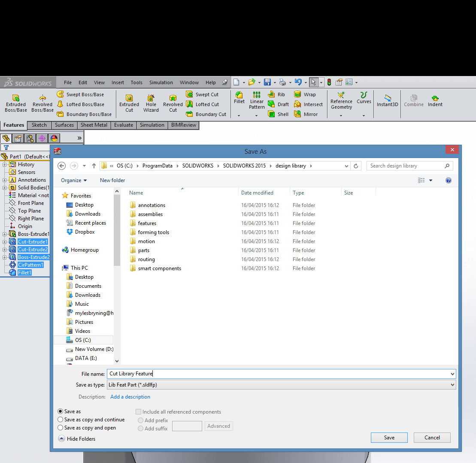
Task: Select the Mirror feature tool
Action: click(x=308, y=114)
